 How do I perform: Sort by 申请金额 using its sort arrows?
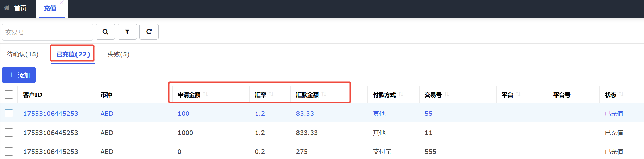click(x=206, y=94)
